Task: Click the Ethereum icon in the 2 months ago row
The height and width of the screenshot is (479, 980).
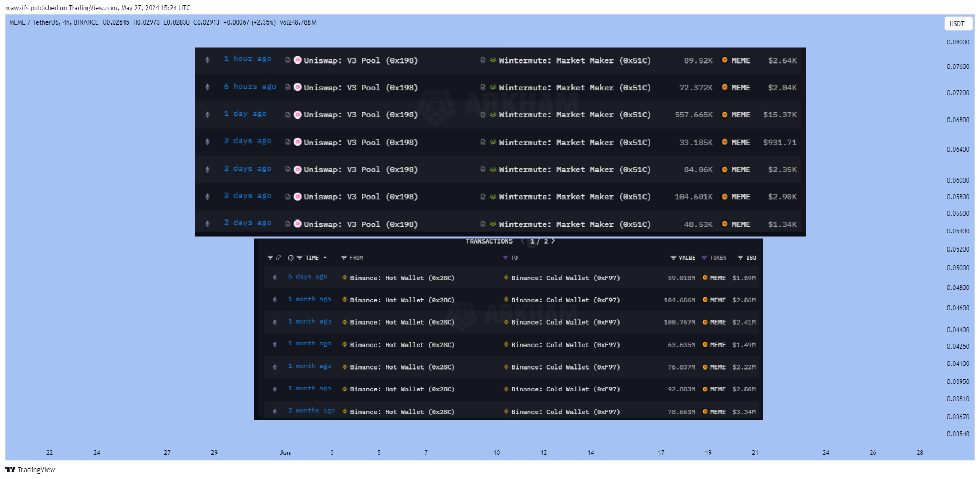Action: 275,411
